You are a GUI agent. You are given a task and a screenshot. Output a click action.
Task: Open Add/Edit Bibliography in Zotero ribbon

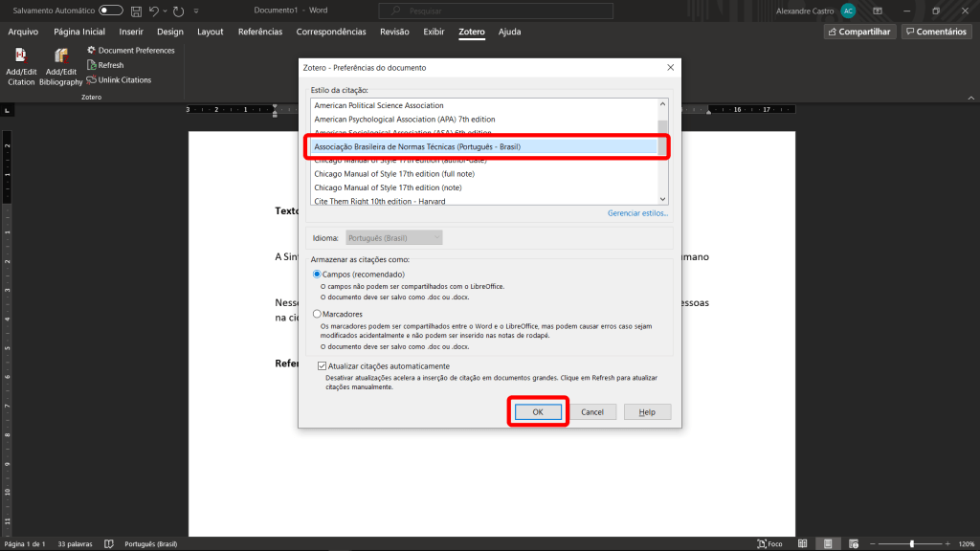[x=61, y=56]
